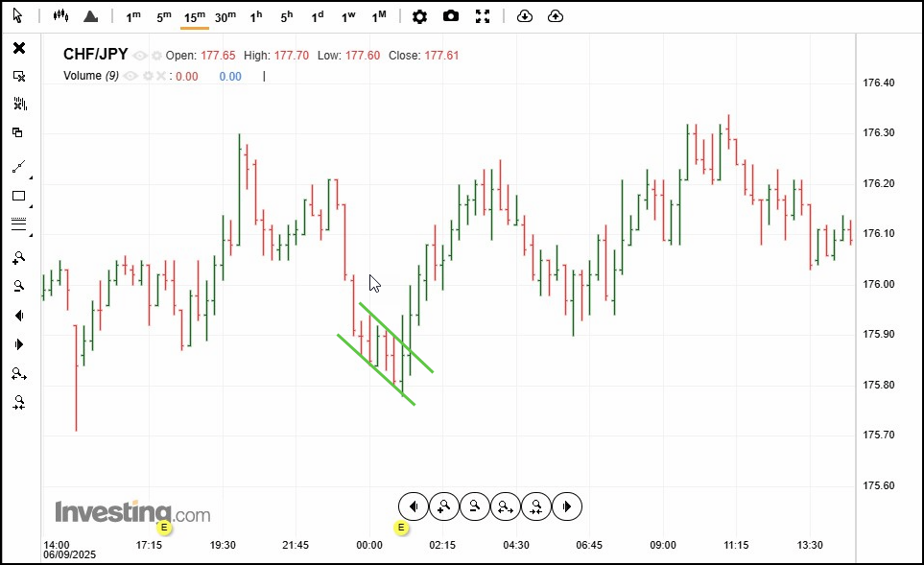The height and width of the screenshot is (565, 924).
Task: Select the 30m timeframe tab
Action: click(x=225, y=17)
